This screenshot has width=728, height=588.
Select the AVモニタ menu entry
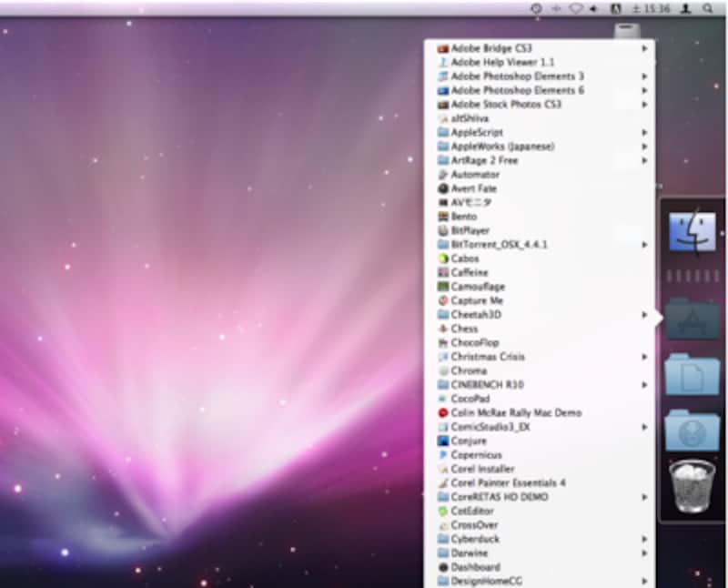tap(540, 202)
